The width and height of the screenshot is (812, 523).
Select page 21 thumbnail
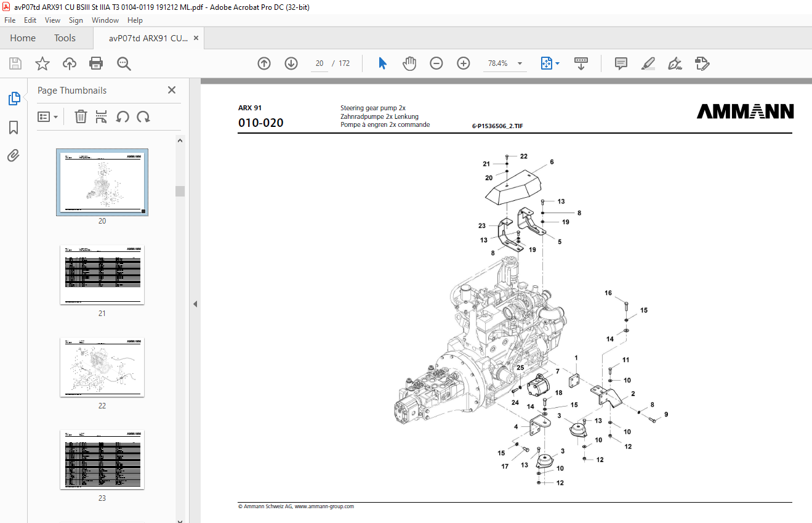[102, 275]
